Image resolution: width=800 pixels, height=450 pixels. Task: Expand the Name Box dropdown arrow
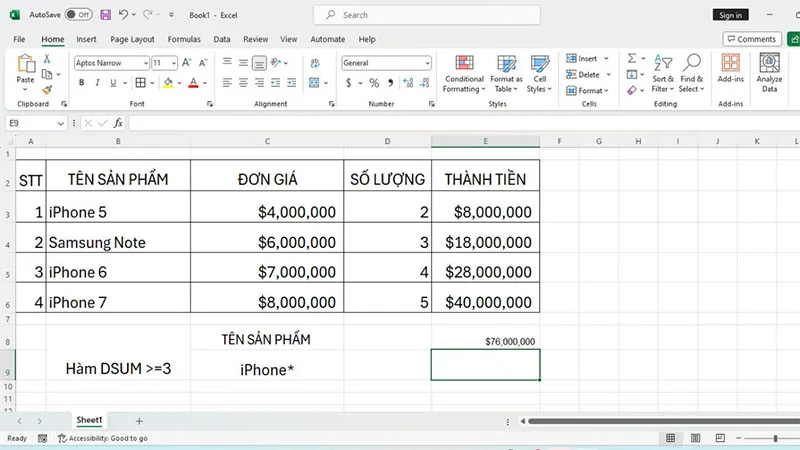(60, 123)
